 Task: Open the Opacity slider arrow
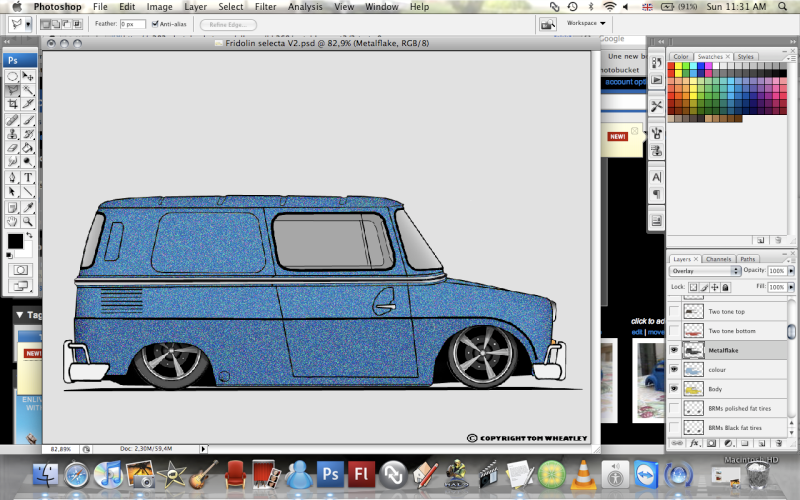coord(791,271)
